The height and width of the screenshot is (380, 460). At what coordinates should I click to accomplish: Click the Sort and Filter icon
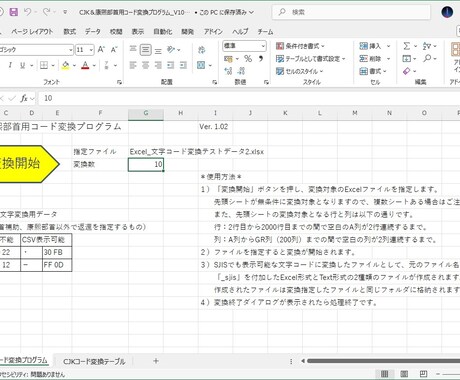click(427, 46)
